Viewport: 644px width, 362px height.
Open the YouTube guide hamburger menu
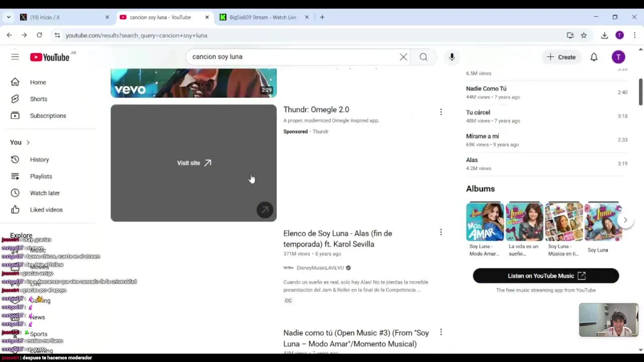pos(15,57)
